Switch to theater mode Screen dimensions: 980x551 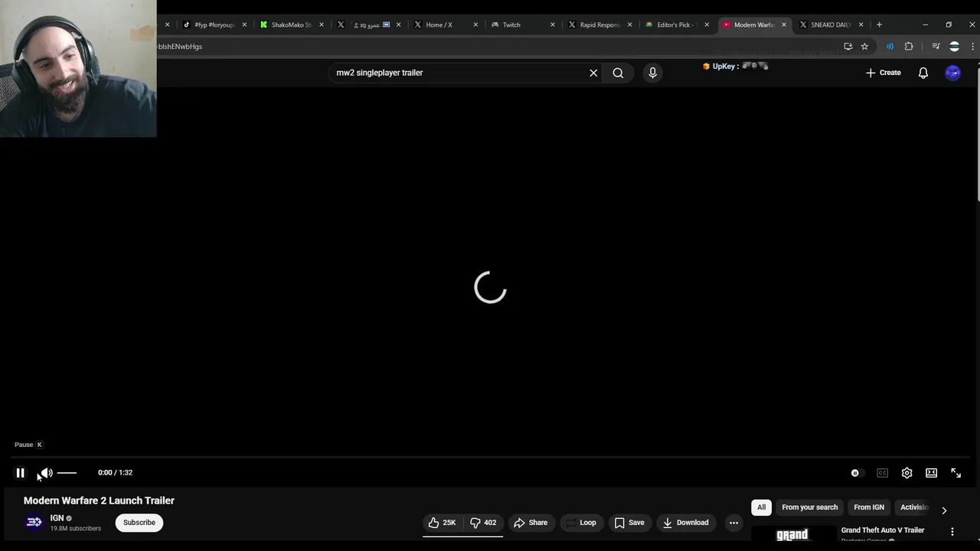(931, 473)
